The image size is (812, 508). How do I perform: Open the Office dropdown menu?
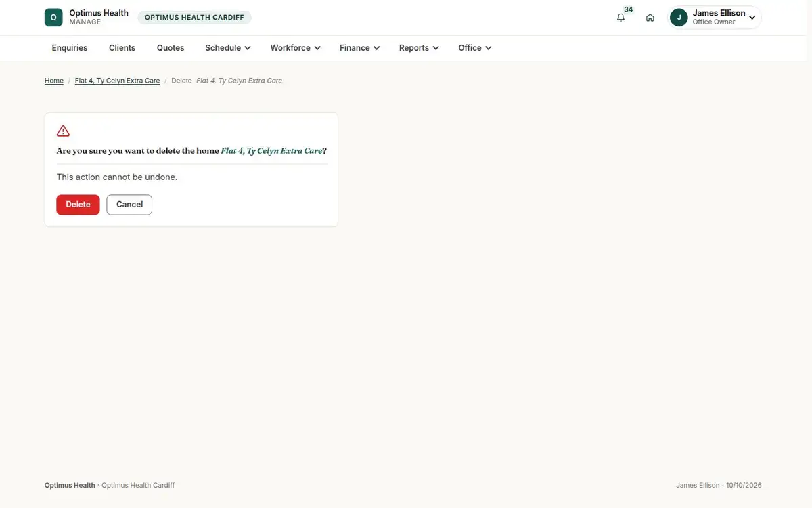click(474, 48)
